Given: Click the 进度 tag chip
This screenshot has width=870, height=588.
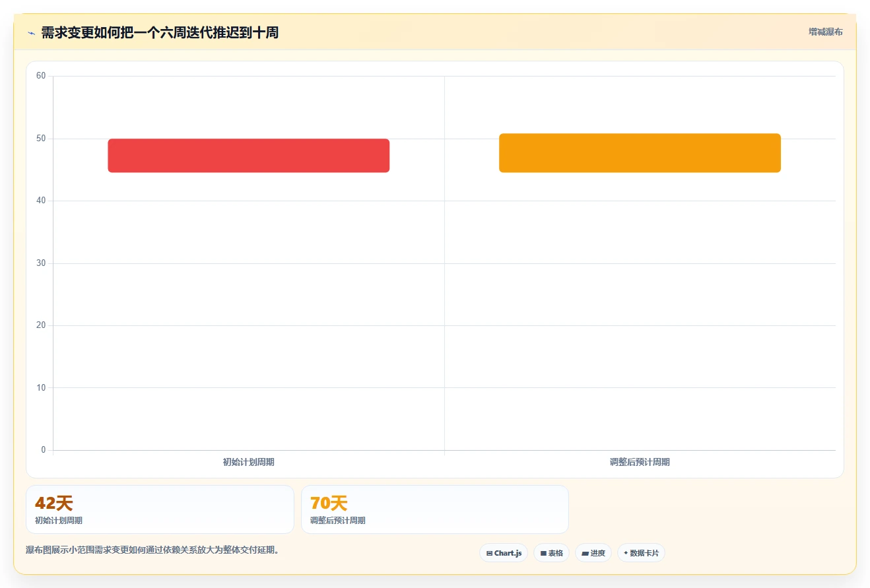Looking at the screenshot, I should (593, 553).
